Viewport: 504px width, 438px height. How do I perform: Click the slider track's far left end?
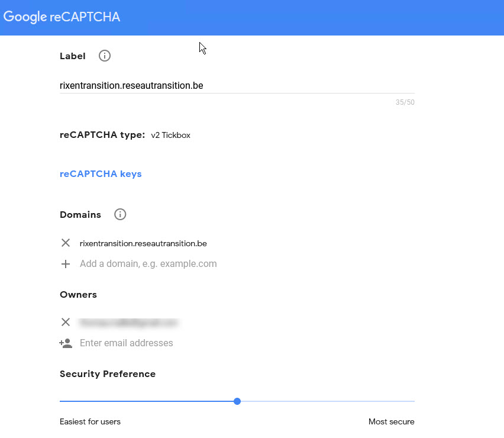(x=62, y=401)
